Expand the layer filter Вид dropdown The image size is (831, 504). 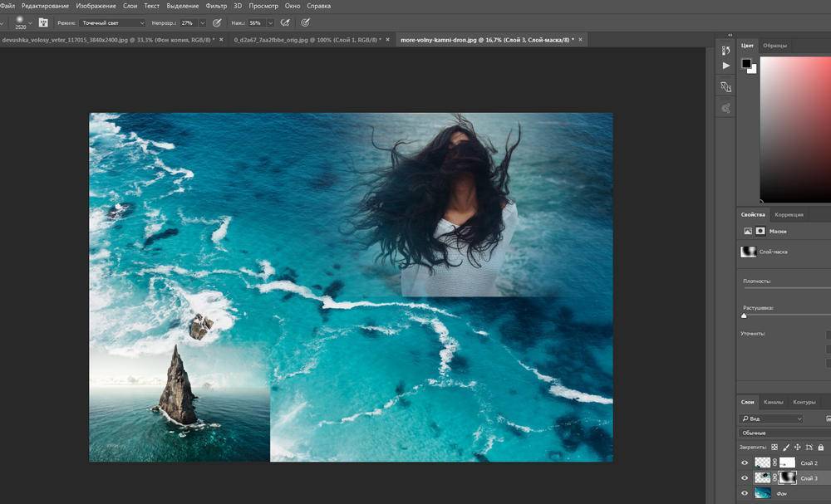pyautogui.click(x=771, y=418)
